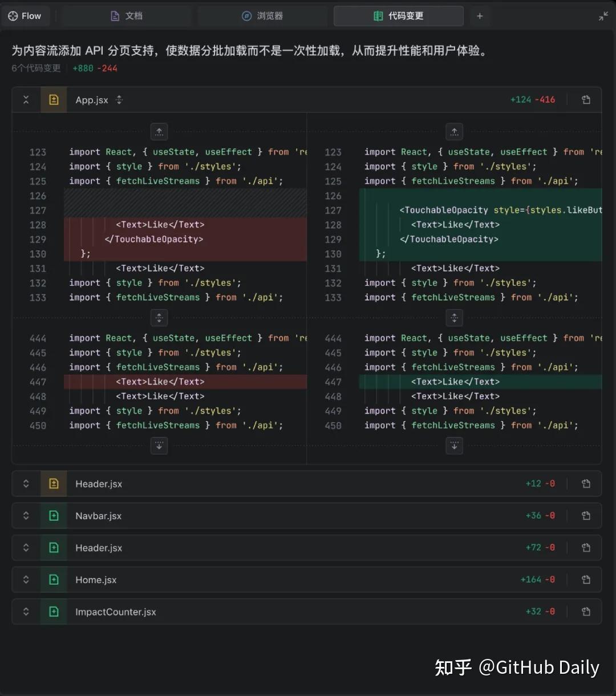
Task: Expand the Navbar.jsx file diff
Action: click(26, 516)
